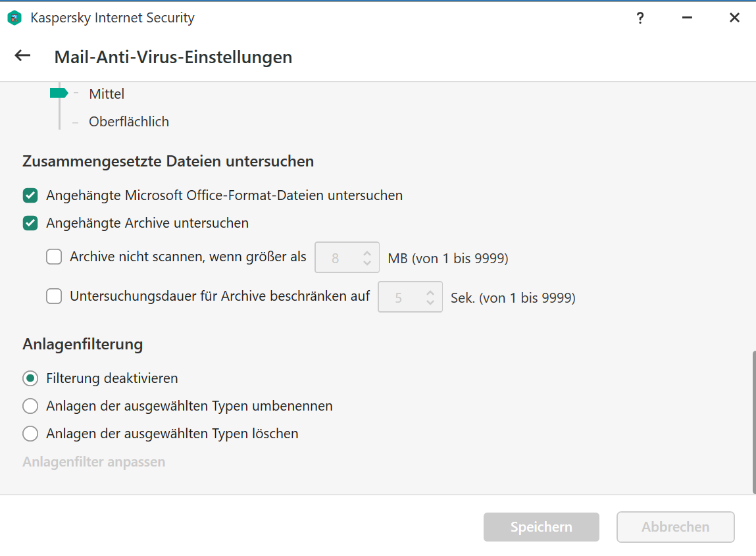Viewport: 756px width, 556px height.
Task: Select Anlagen der ausgewählten Typen umbenennen
Action: click(30, 406)
